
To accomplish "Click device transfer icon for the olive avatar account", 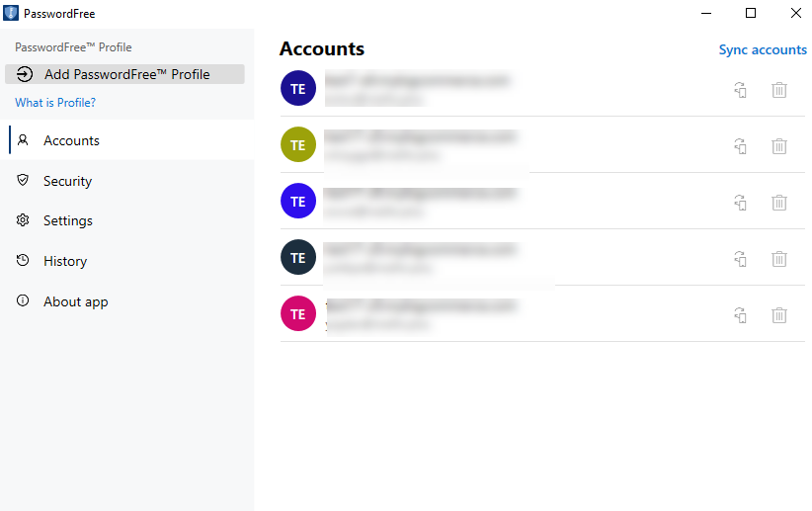I will [x=740, y=146].
